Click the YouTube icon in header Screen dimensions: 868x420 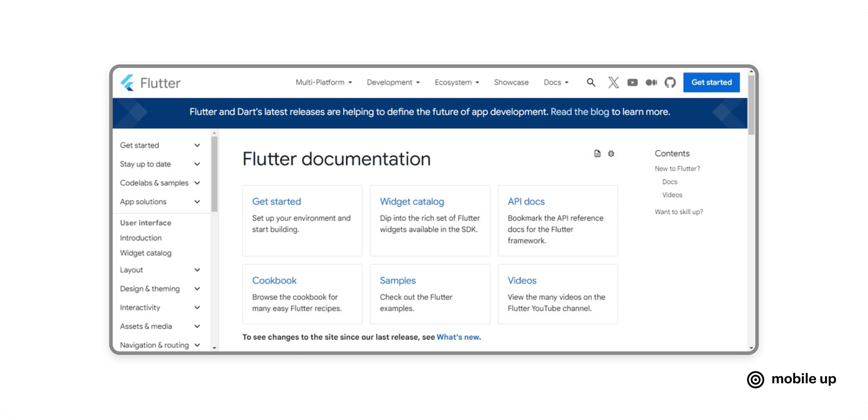(x=632, y=83)
